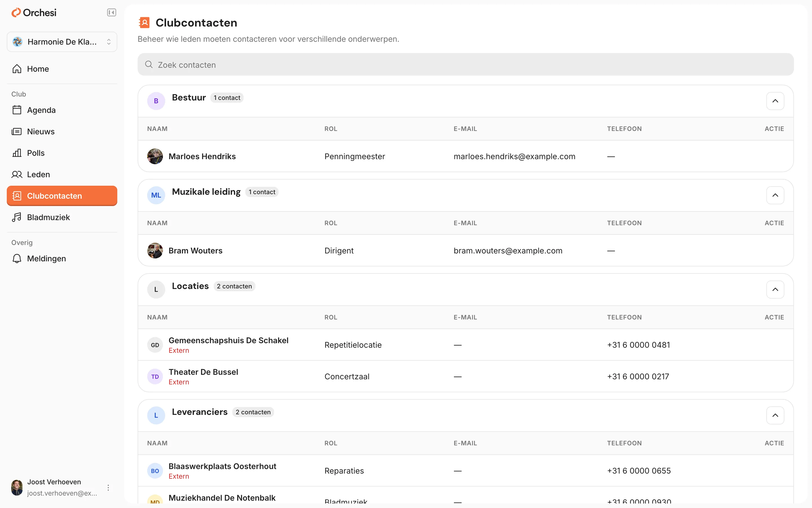Open Bladmuziek from the sidebar
The width and height of the screenshot is (812, 508).
pos(62,217)
